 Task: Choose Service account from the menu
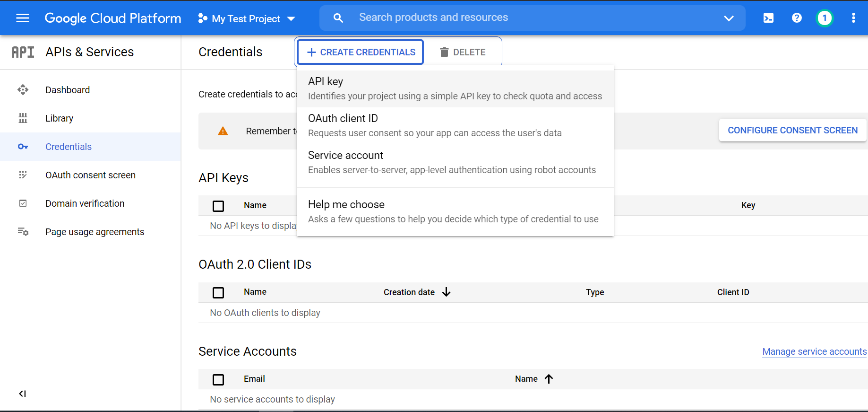455,163
